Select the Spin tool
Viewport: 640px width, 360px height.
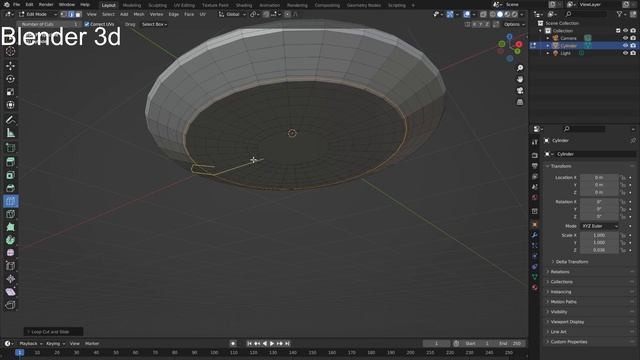(11, 240)
